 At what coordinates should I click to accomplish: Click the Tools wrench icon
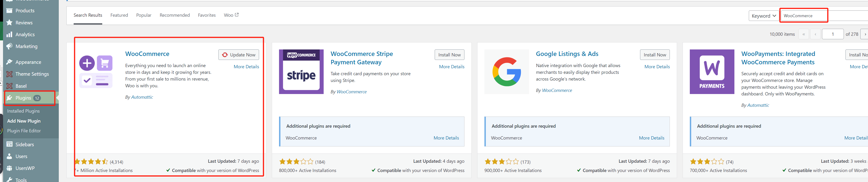pos(10,180)
